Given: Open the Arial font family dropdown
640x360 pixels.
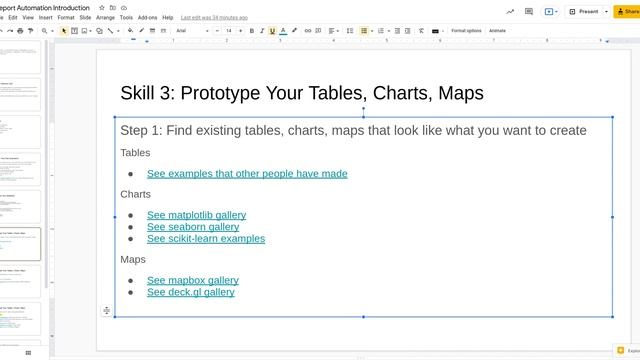Looking at the screenshot, I should point(192,31).
